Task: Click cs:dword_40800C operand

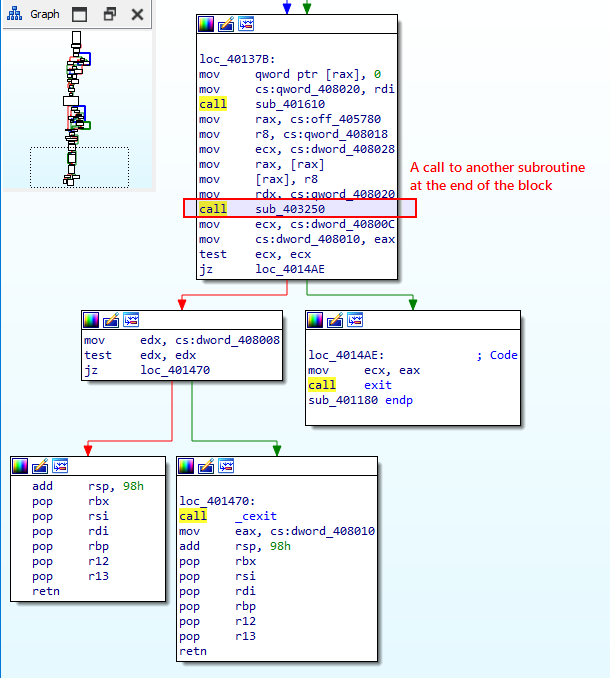Action: coord(342,224)
